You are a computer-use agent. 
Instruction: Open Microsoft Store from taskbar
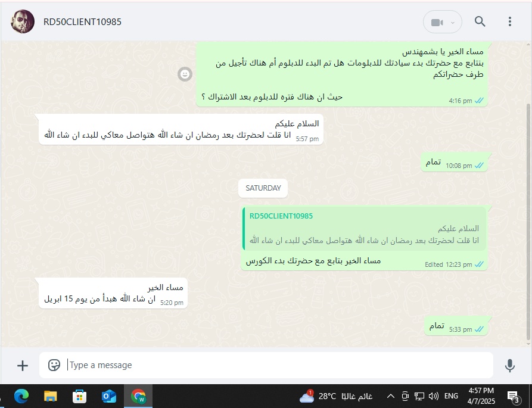(x=80, y=396)
